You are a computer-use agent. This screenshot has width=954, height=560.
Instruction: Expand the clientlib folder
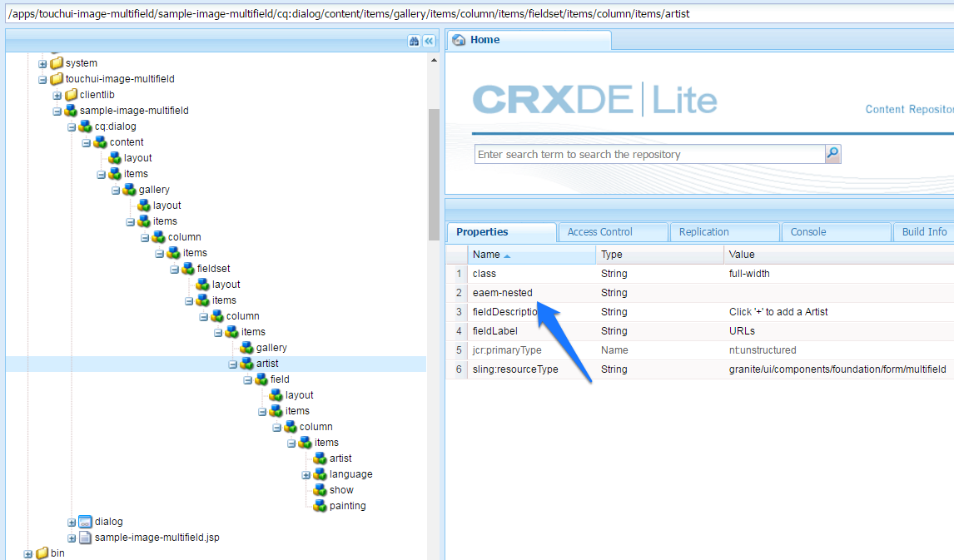coord(57,95)
